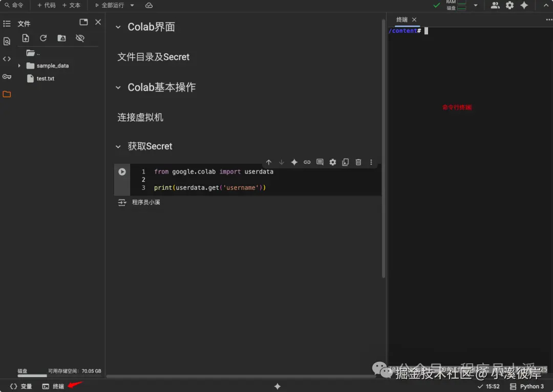553x392 pixels.
Task: Open the 全部运行 dropdown arrow
Action: tap(132, 6)
